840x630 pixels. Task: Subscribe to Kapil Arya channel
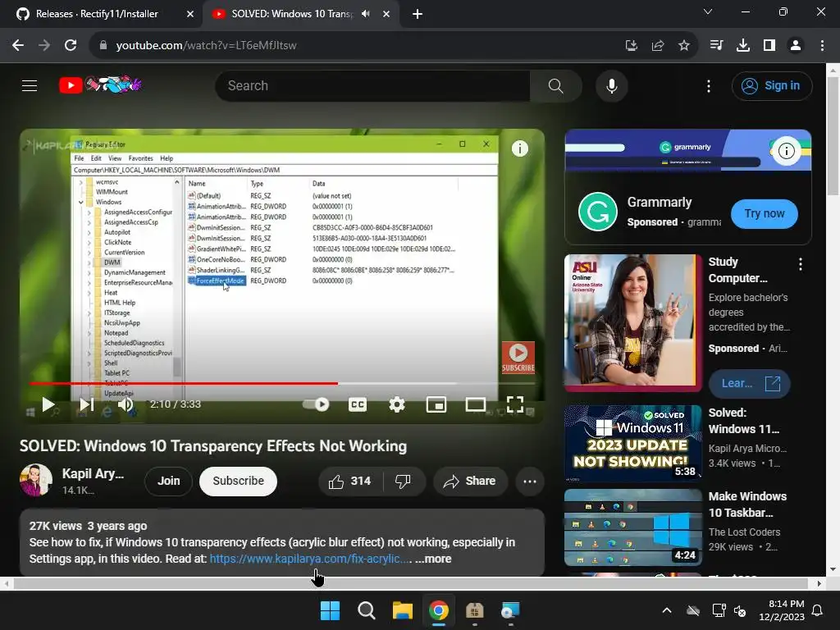(x=238, y=481)
